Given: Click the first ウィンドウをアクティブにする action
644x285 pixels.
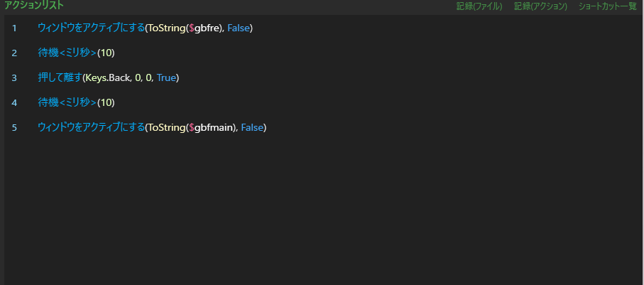Looking at the screenshot, I should point(91,28).
